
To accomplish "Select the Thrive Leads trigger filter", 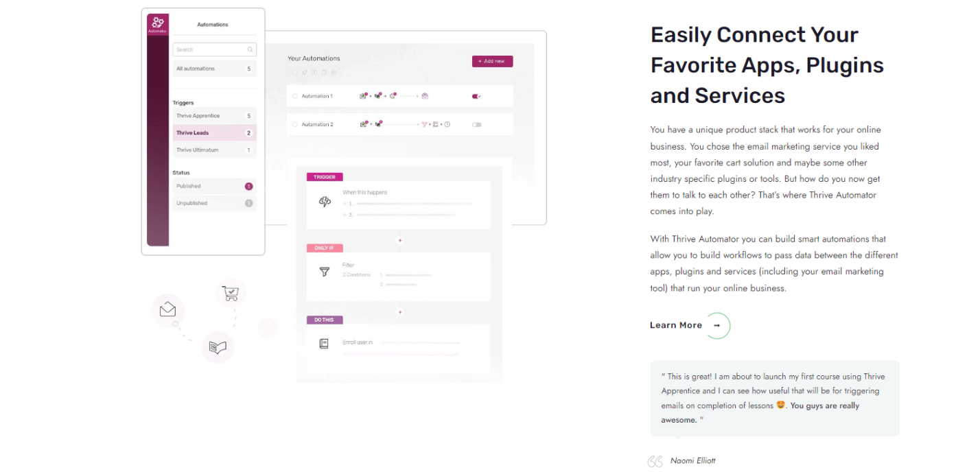I will (214, 133).
